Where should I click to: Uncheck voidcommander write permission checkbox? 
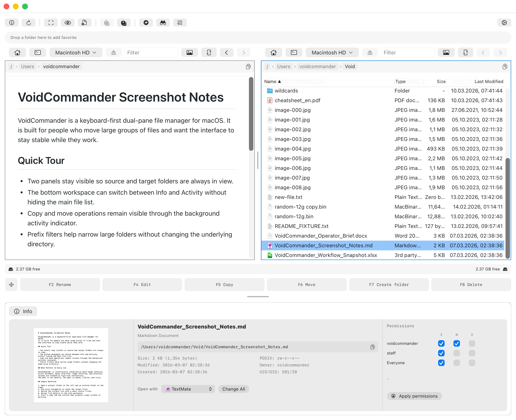click(x=456, y=343)
